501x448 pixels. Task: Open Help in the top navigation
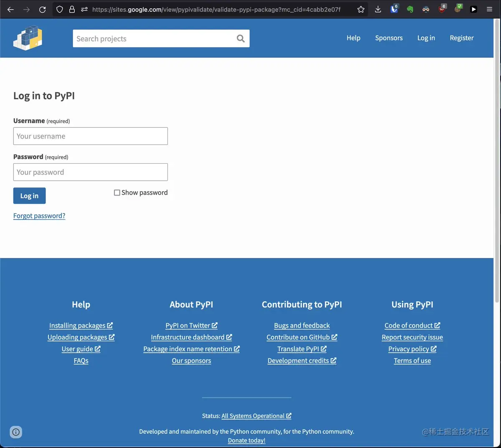[353, 38]
